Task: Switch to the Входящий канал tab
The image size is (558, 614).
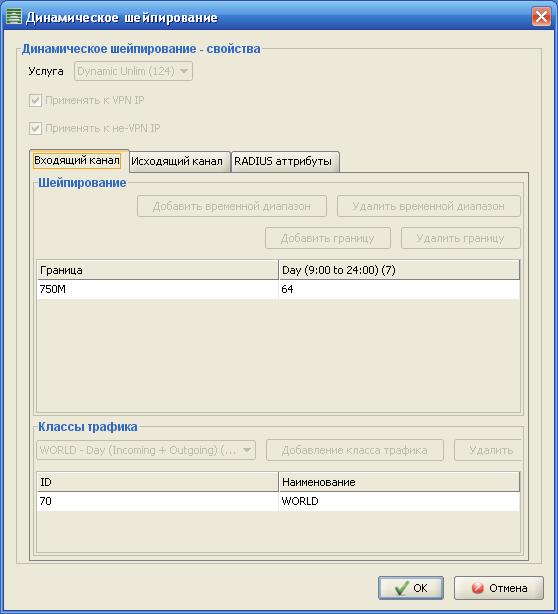Action: point(79,161)
